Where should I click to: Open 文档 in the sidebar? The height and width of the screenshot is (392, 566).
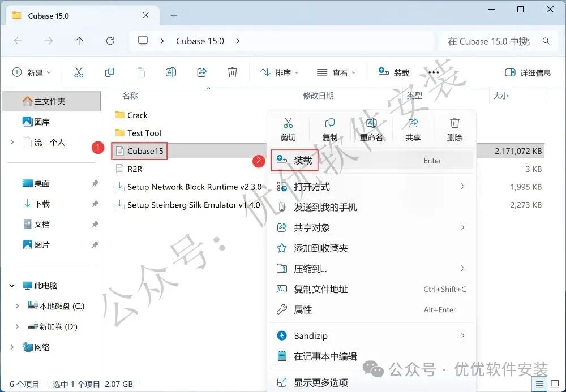click(x=36, y=225)
